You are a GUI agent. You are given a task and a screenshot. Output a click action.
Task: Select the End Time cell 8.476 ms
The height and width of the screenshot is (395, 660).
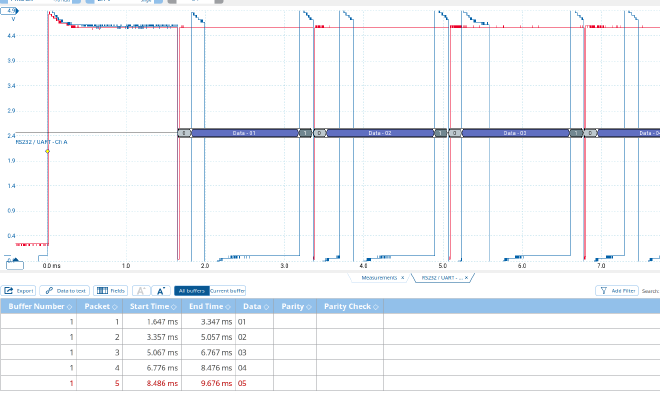click(209, 368)
